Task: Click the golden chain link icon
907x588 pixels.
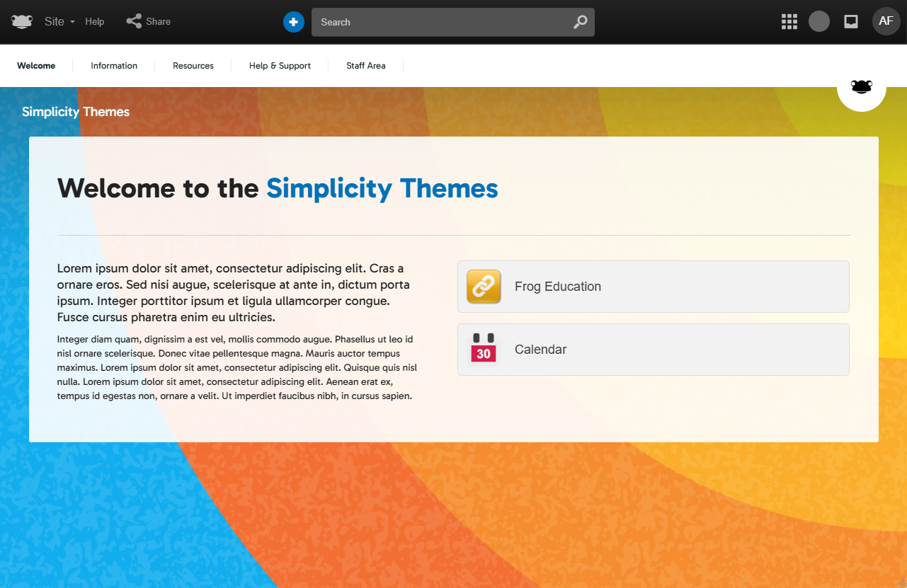Action: click(484, 287)
